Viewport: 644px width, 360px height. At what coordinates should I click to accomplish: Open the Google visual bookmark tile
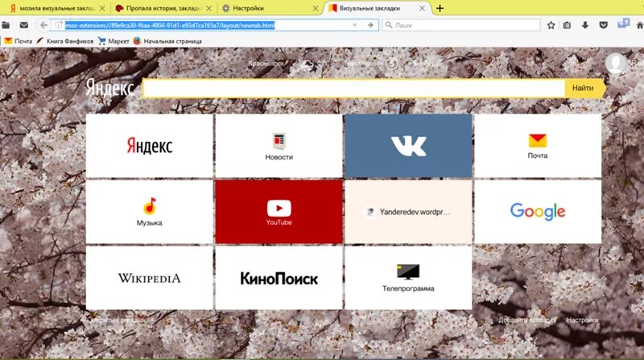pyautogui.click(x=538, y=212)
